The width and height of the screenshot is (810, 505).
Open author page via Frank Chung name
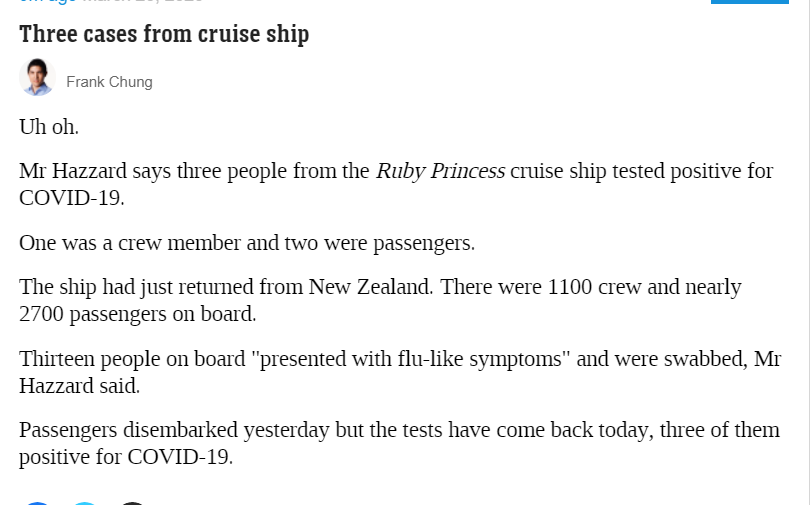coord(110,82)
